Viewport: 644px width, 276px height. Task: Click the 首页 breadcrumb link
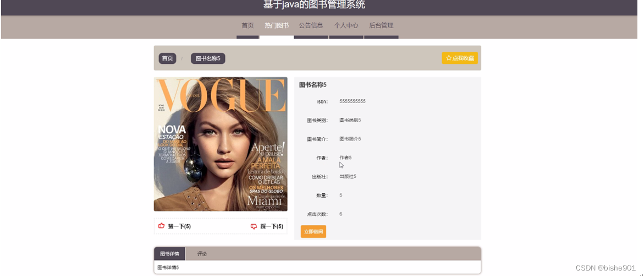click(x=168, y=58)
